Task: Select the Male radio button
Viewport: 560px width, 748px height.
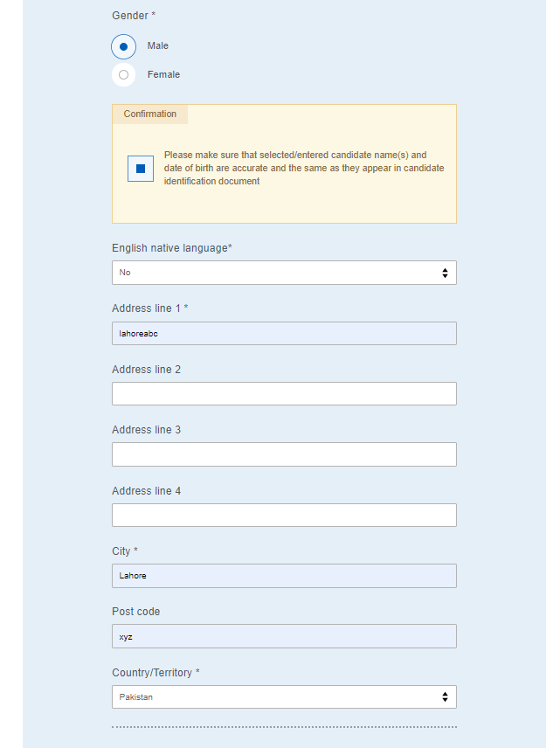Action: tap(123, 46)
